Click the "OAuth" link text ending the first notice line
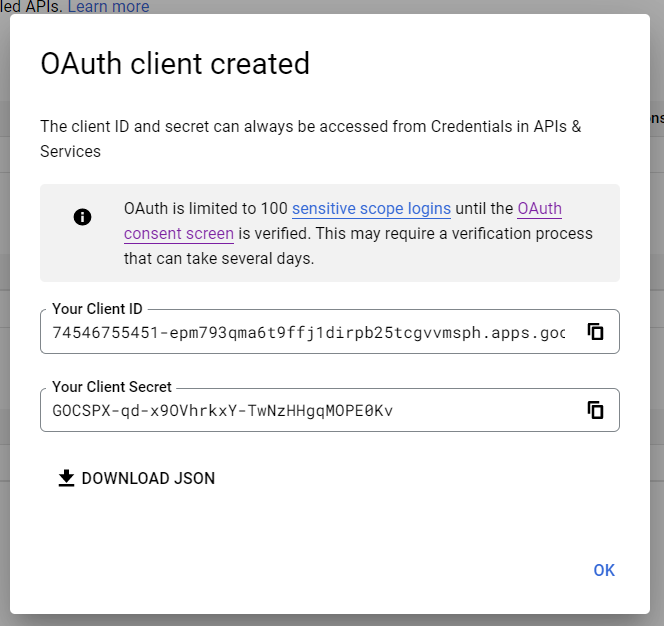 click(539, 209)
